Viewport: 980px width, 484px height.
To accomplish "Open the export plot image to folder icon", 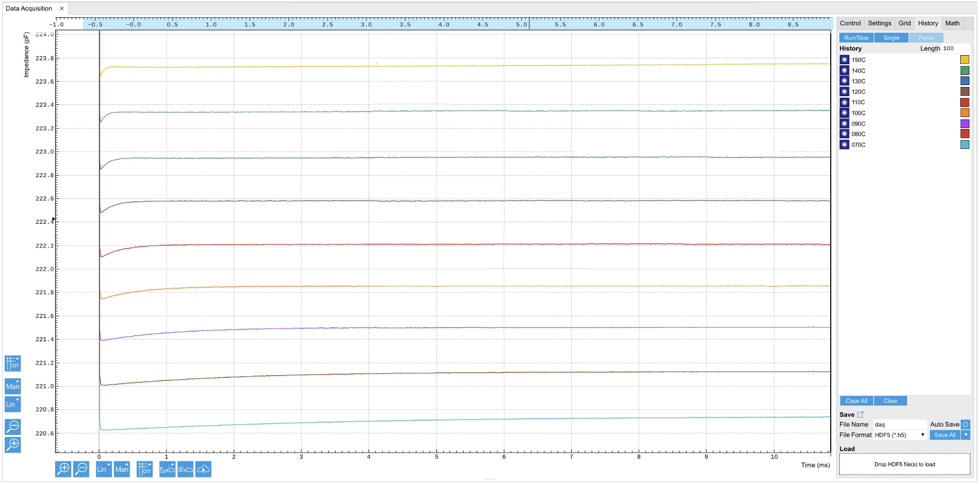I will (x=166, y=469).
